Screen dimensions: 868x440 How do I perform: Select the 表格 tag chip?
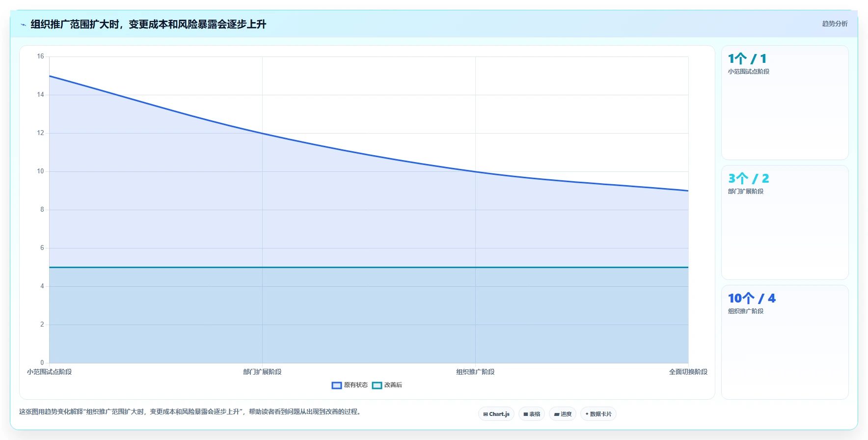[x=532, y=414]
